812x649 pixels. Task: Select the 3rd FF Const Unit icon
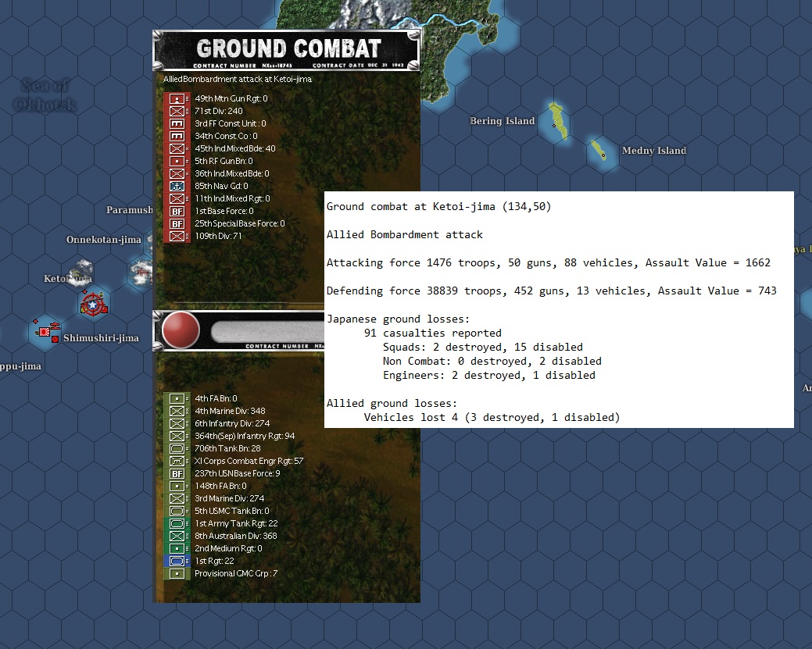(177, 123)
